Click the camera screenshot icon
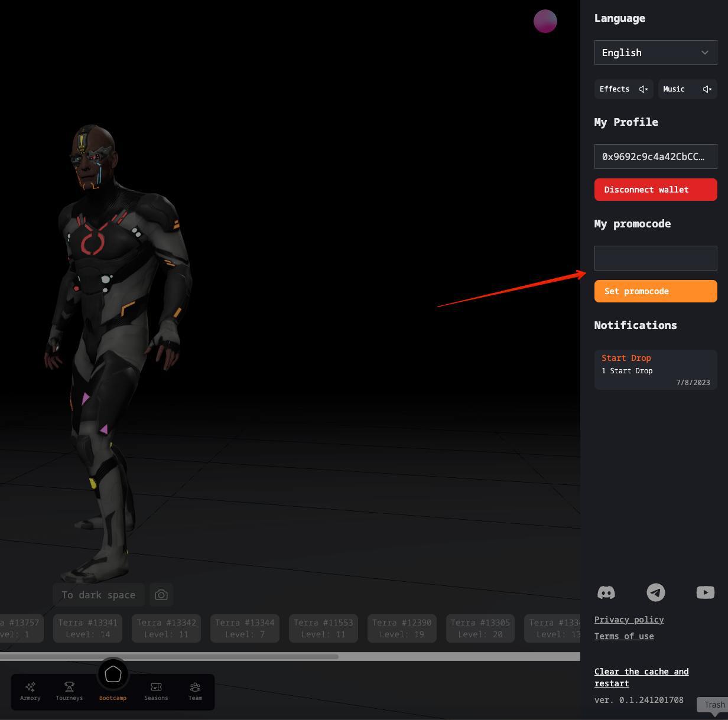Screen dimensions: 728x720 click(x=161, y=595)
